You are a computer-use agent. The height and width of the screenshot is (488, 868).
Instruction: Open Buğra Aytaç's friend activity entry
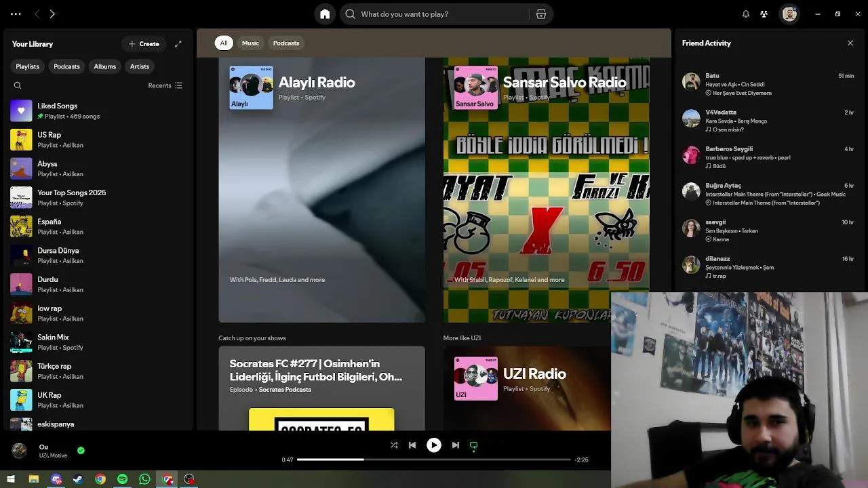tap(768, 194)
